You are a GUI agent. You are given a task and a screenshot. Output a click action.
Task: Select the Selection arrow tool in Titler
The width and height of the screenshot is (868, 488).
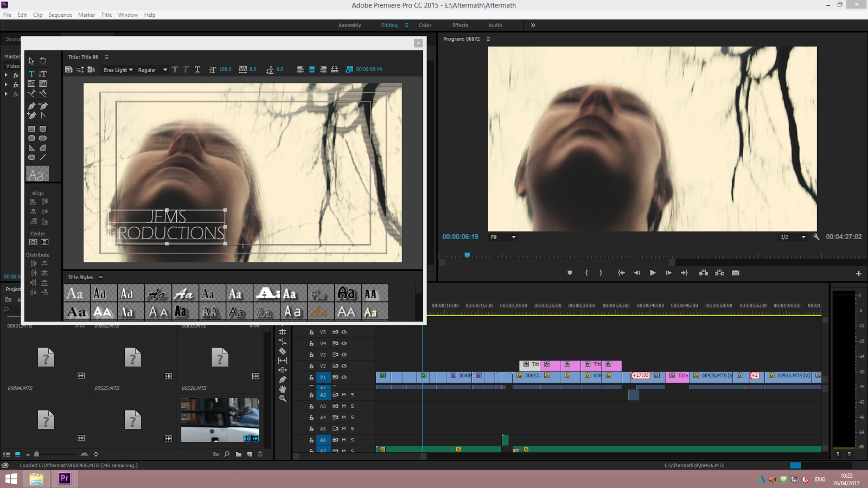point(31,61)
